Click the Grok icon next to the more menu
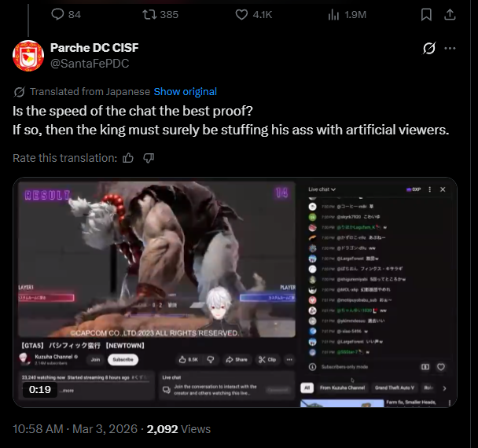478x448 pixels. pyautogui.click(x=429, y=48)
